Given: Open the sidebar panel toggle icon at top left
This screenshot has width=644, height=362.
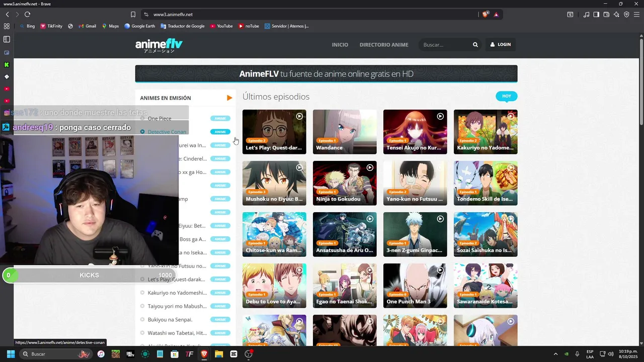Looking at the screenshot, I should 7,39.
